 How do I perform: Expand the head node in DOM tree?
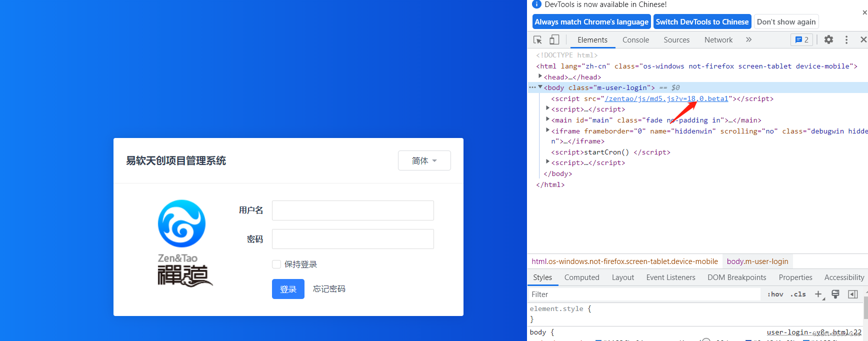click(x=540, y=76)
